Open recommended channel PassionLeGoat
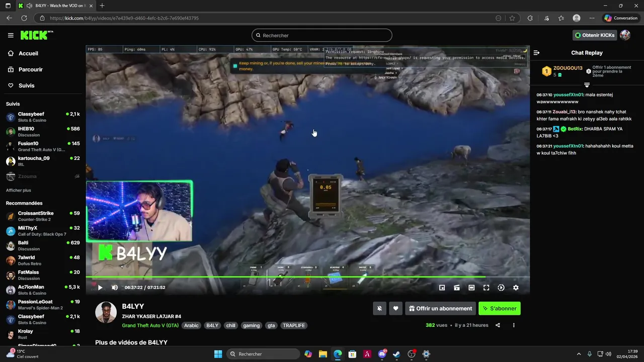 [43, 305]
